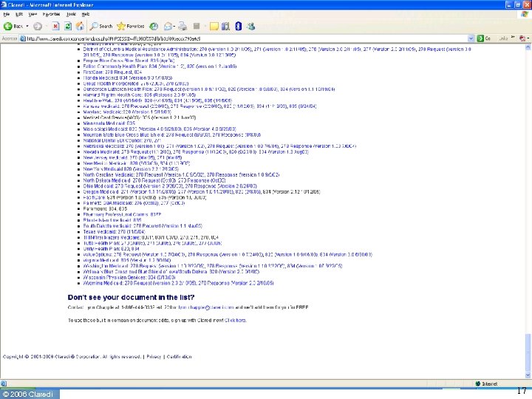Click the page icon in address bar
The height and width of the screenshot is (399, 532).
click(x=23, y=38)
